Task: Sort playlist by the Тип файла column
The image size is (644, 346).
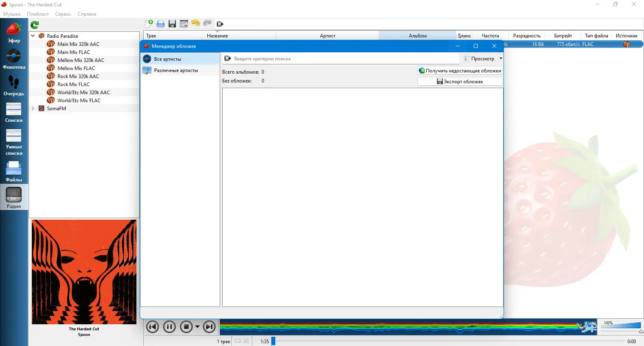Action: tap(597, 36)
